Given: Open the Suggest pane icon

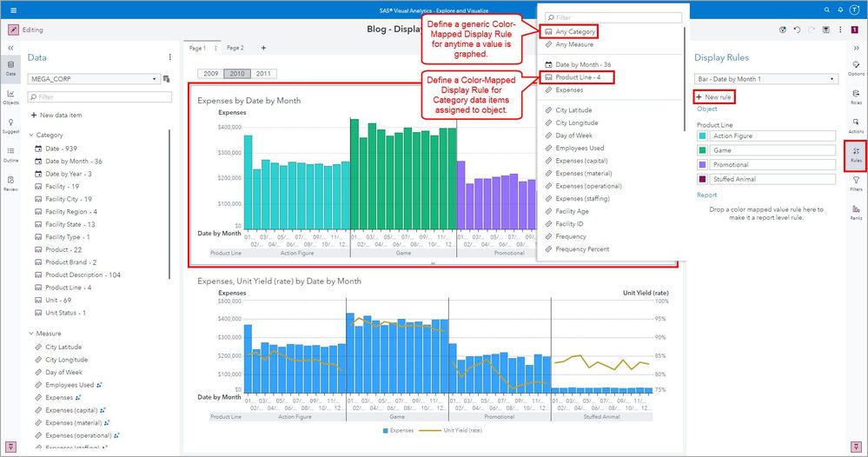Looking at the screenshot, I should [10, 126].
